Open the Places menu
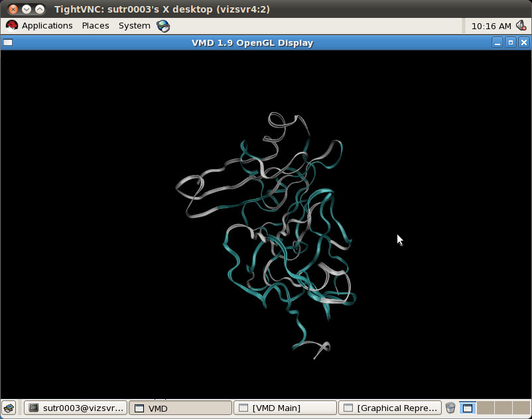Image resolution: width=532 pixels, height=419 pixels. [x=96, y=26]
